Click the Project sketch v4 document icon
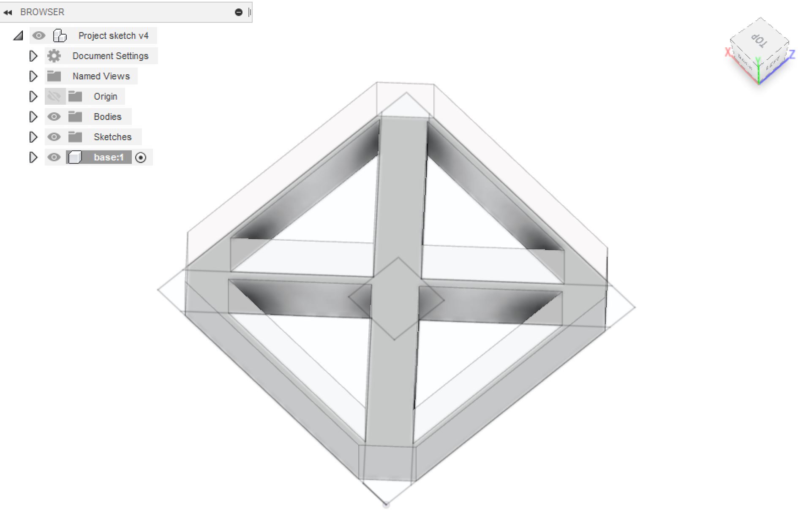 point(60,35)
